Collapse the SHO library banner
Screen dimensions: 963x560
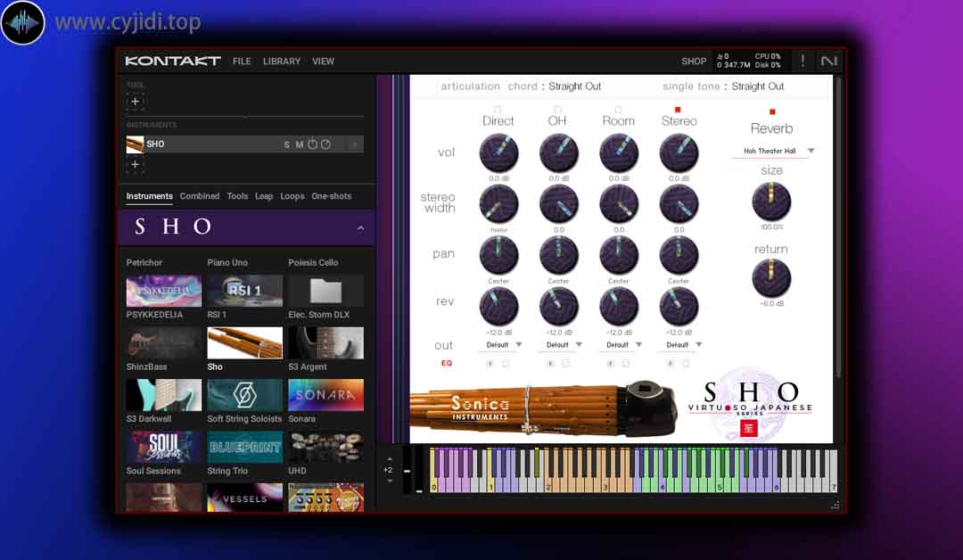360,227
